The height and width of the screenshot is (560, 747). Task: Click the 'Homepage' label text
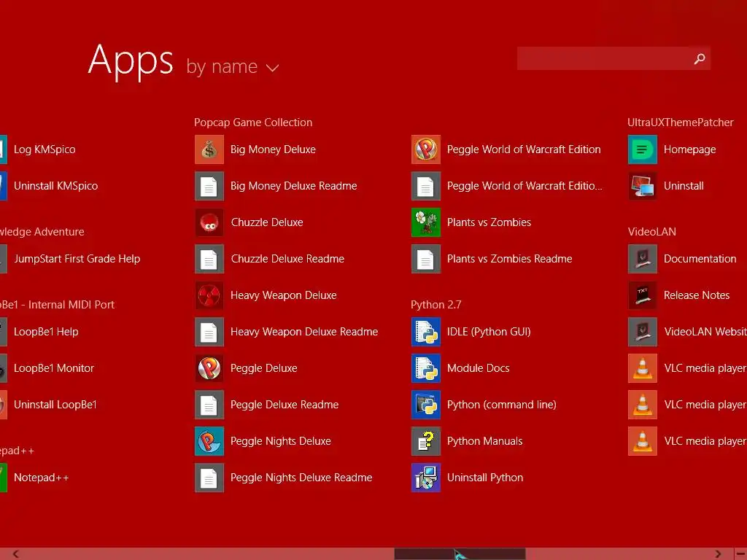click(x=690, y=150)
